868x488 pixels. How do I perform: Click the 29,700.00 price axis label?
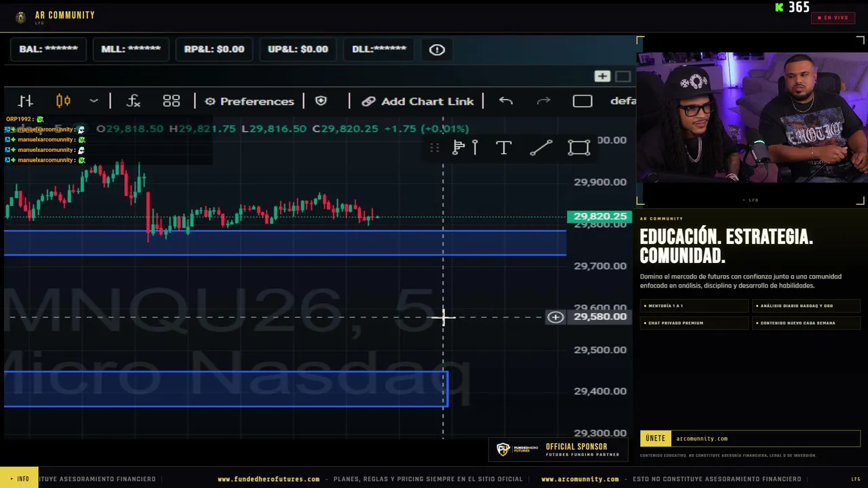tap(600, 266)
